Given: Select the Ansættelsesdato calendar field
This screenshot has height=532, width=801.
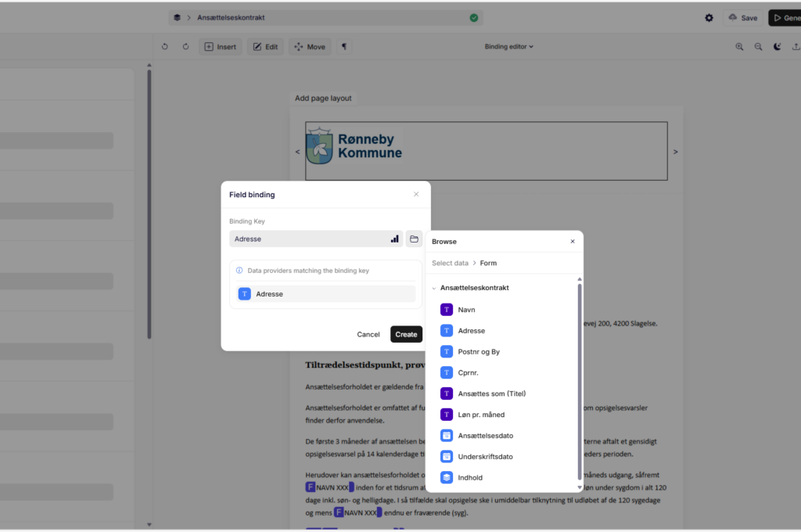Looking at the screenshot, I should click(x=485, y=435).
